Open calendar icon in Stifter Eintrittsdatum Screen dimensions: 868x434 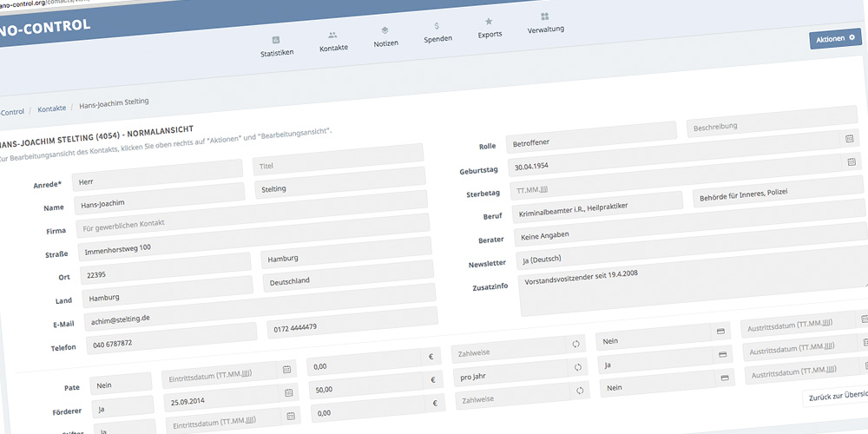(291, 416)
